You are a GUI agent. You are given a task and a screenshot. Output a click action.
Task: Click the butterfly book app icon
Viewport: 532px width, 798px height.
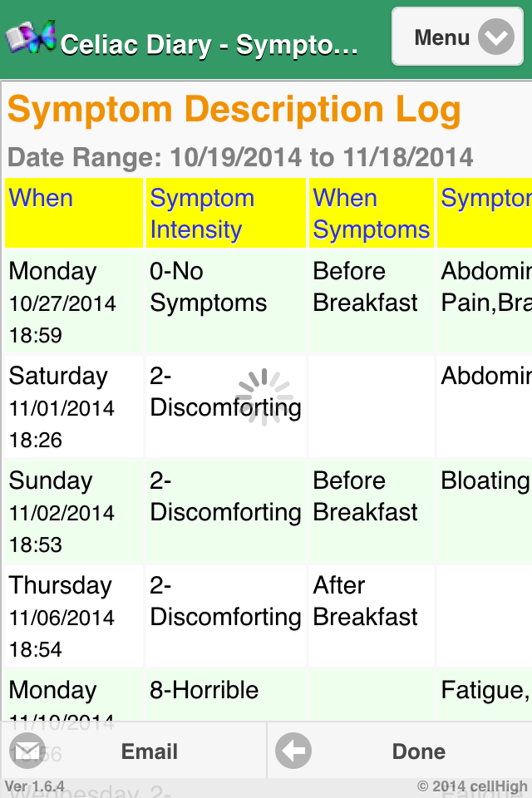coord(31,37)
